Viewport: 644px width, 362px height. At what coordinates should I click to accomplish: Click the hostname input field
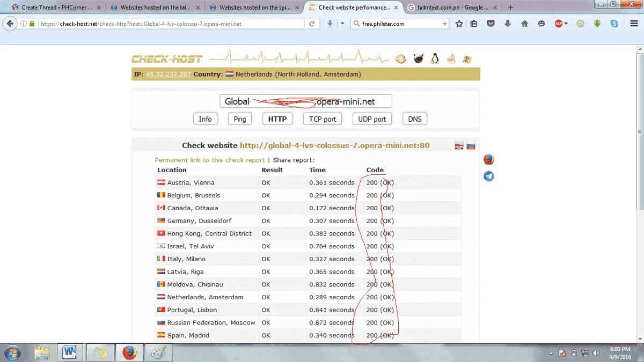click(x=306, y=101)
